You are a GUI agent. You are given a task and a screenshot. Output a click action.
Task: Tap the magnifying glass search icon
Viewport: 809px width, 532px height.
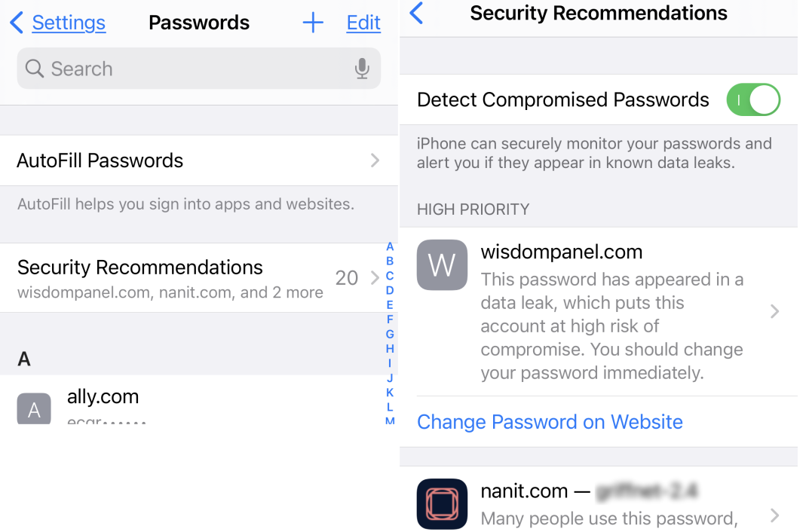(x=35, y=68)
